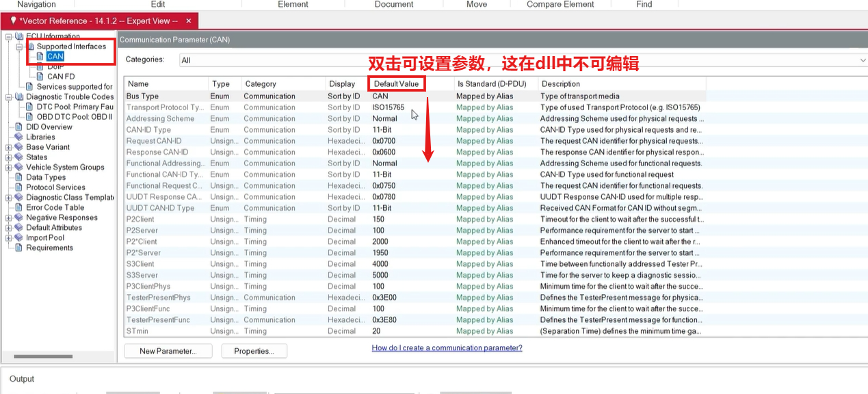Expand the Default Attributes node
The width and height of the screenshot is (868, 394).
tap(8, 228)
